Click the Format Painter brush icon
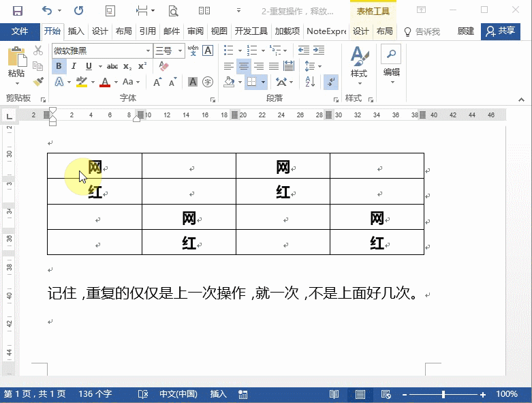Screen dimensions: 532x403 click(x=38, y=82)
